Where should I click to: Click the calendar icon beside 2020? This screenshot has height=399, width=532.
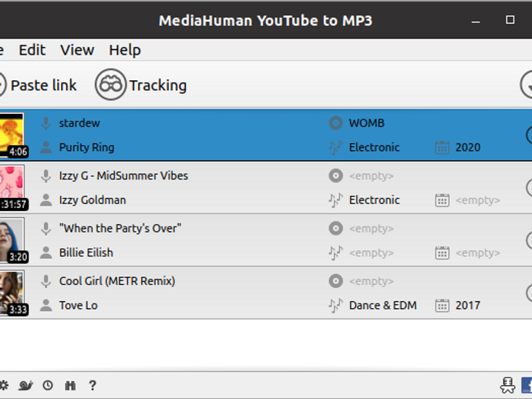442,147
